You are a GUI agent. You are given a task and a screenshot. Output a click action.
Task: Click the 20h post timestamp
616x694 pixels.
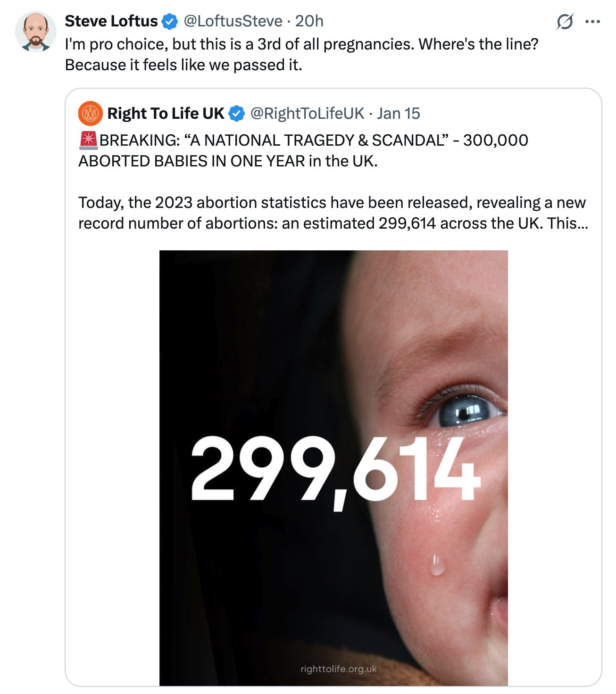tap(309, 21)
